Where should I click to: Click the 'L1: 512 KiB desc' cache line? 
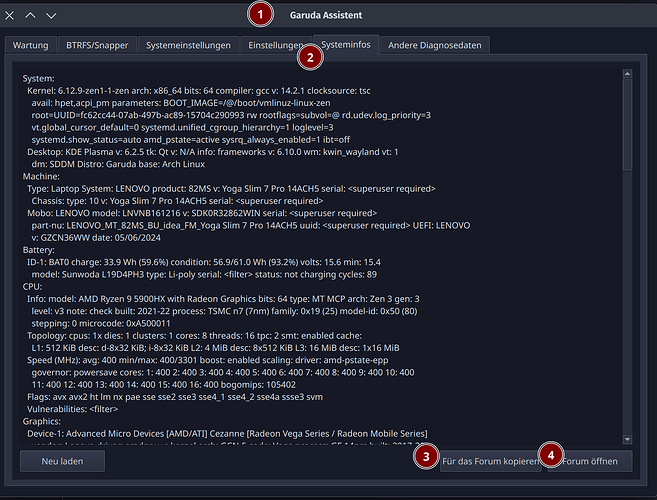pyautogui.click(x=215, y=348)
